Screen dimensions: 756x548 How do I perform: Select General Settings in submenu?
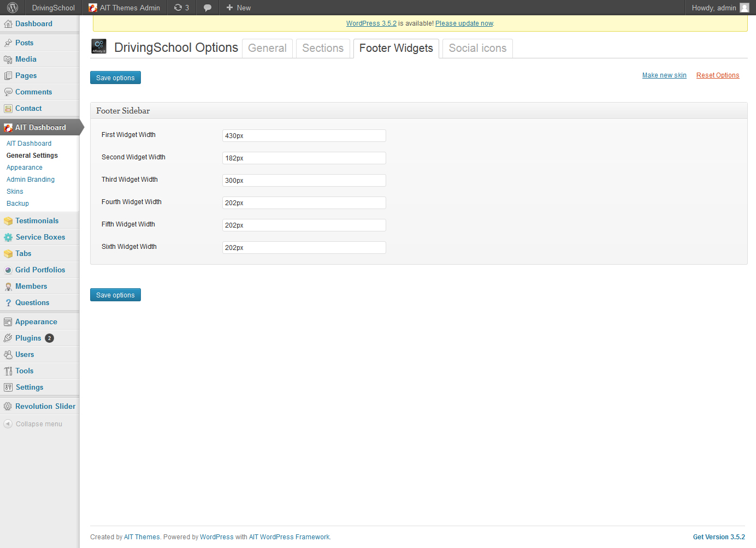[x=32, y=156]
